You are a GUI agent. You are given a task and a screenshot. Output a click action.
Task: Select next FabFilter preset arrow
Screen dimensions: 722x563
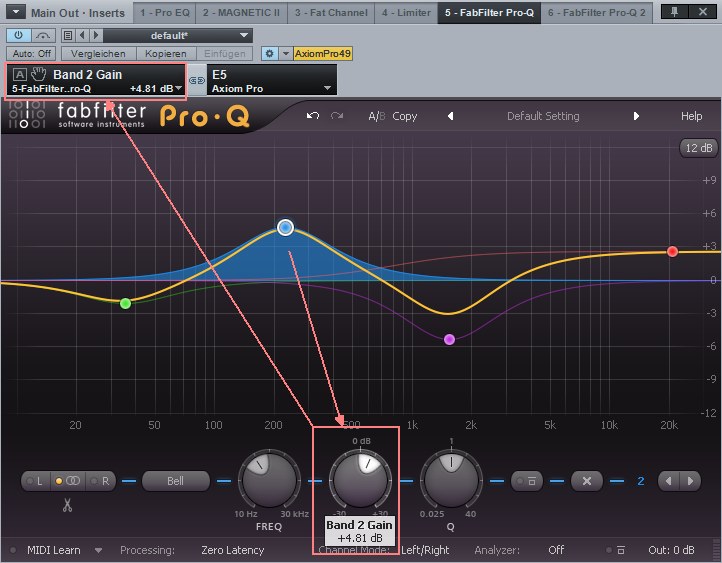pos(636,116)
